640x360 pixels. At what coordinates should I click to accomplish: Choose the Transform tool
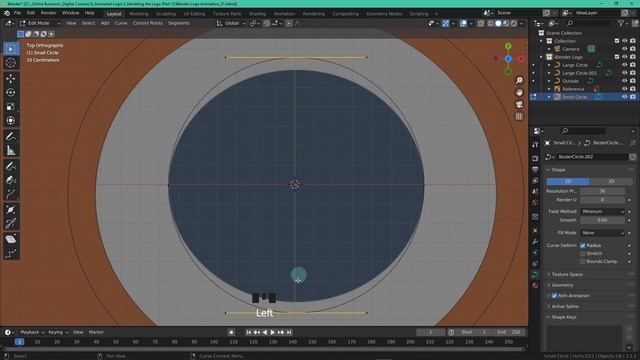pyautogui.click(x=11, y=120)
